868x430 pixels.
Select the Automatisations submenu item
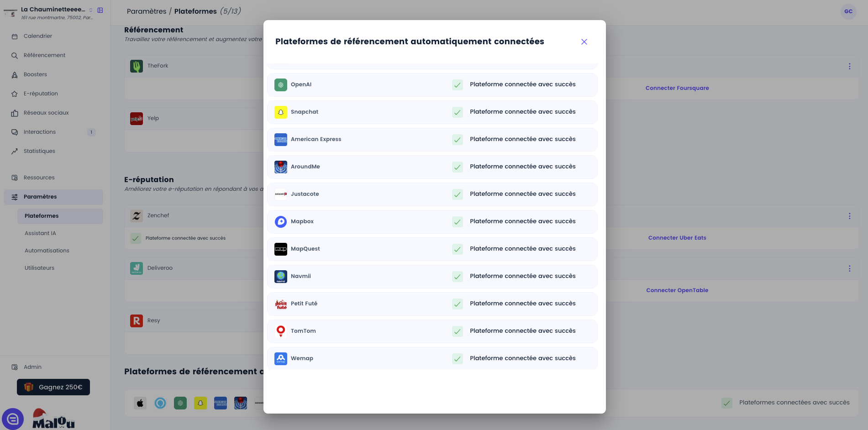click(60, 251)
